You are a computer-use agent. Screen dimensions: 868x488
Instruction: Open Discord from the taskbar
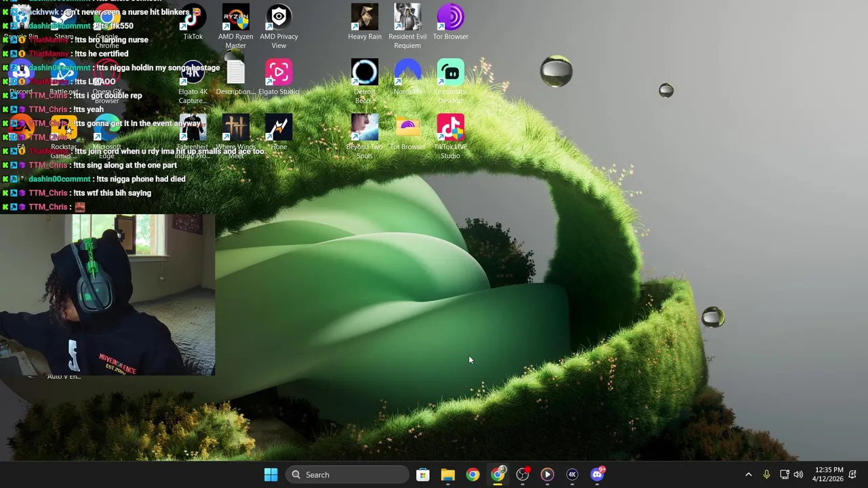click(x=597, y=474)
